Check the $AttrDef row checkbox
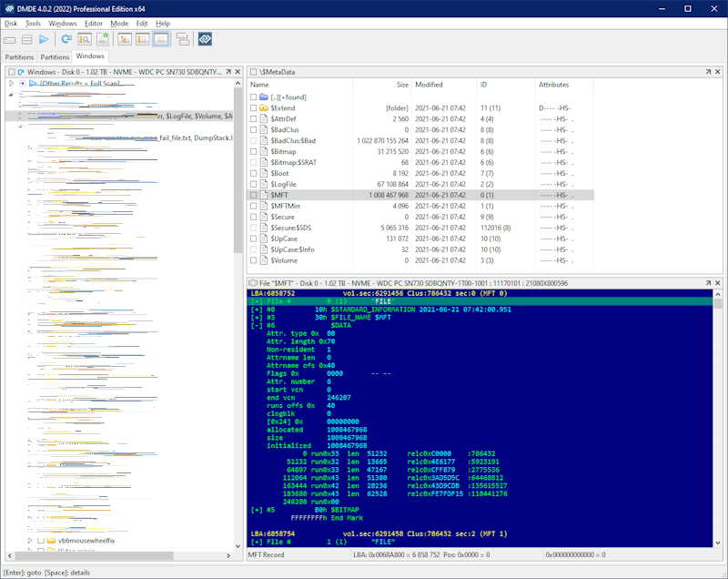 coord(253,119)
